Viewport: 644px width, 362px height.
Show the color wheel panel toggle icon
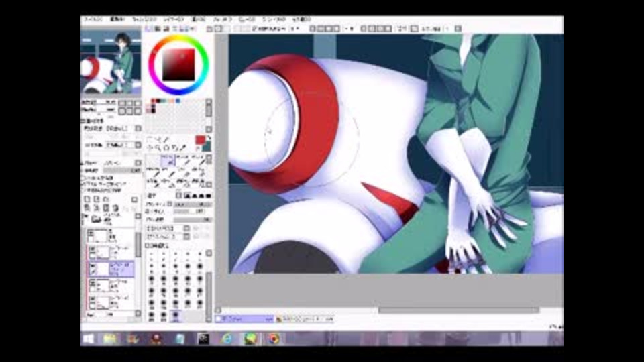(149, 29)
